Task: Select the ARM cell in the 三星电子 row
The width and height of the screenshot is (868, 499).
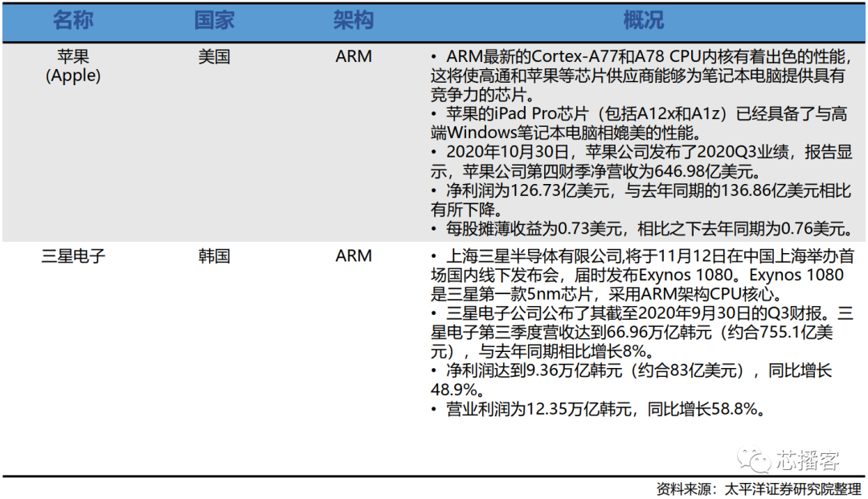Action: coord(353,256)
